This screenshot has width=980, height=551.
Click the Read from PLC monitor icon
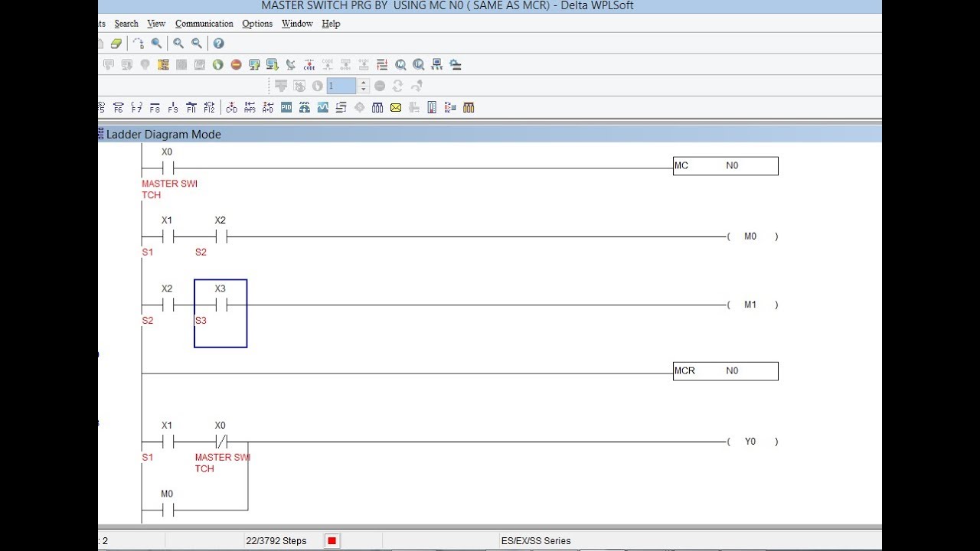(273, 65)
